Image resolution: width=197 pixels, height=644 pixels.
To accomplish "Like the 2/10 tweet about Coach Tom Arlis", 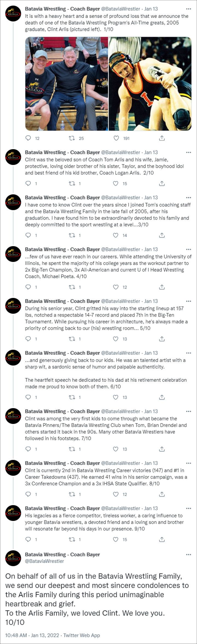I will click(x=116, y=183).
